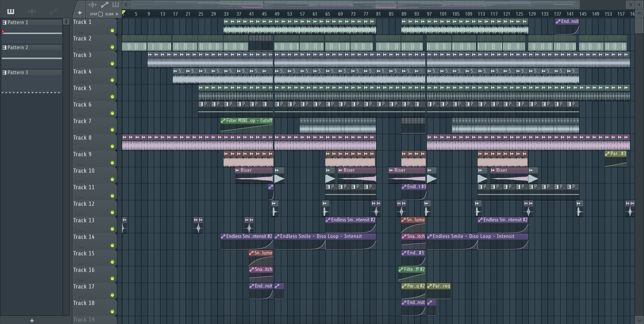The height and width of the screenshot is (324, 644).
Task: Open menu icon of Endl..t #3 clip
Action: [404, 187]
